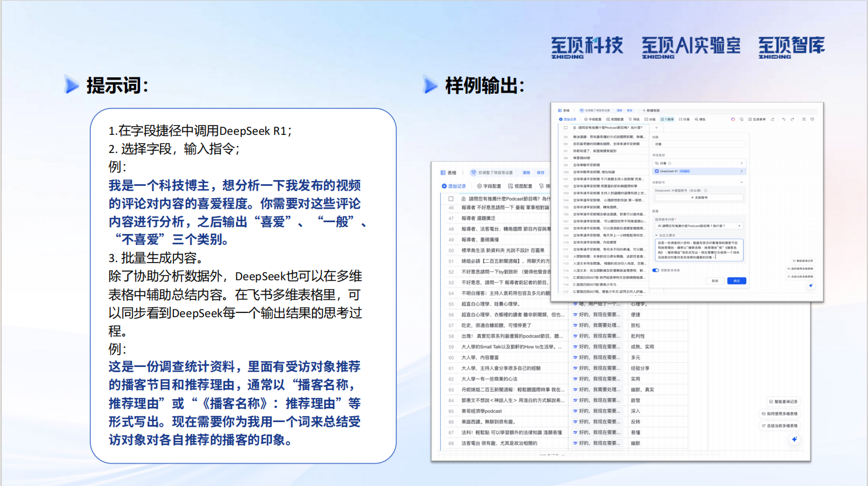Select the 表格 view tab in front screenshot
868x486 pixels.
[x=564, y=110]
